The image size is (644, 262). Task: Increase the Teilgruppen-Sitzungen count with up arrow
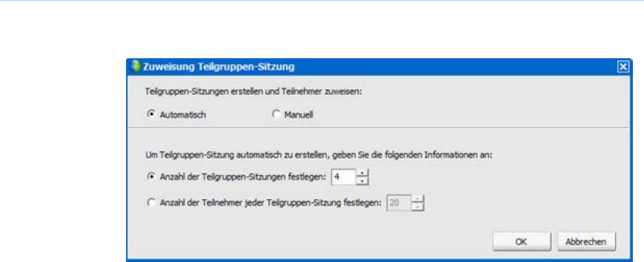coord(362,173)
